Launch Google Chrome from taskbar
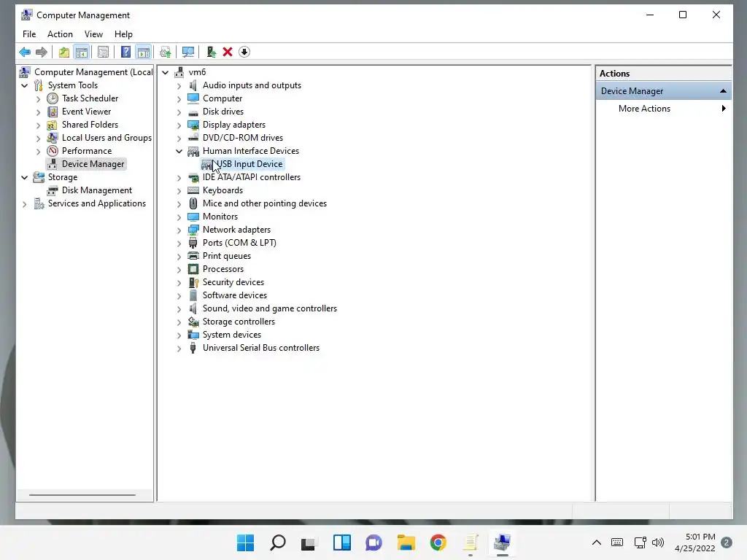Viewport: 747px width, 560px height. point(438,542)
